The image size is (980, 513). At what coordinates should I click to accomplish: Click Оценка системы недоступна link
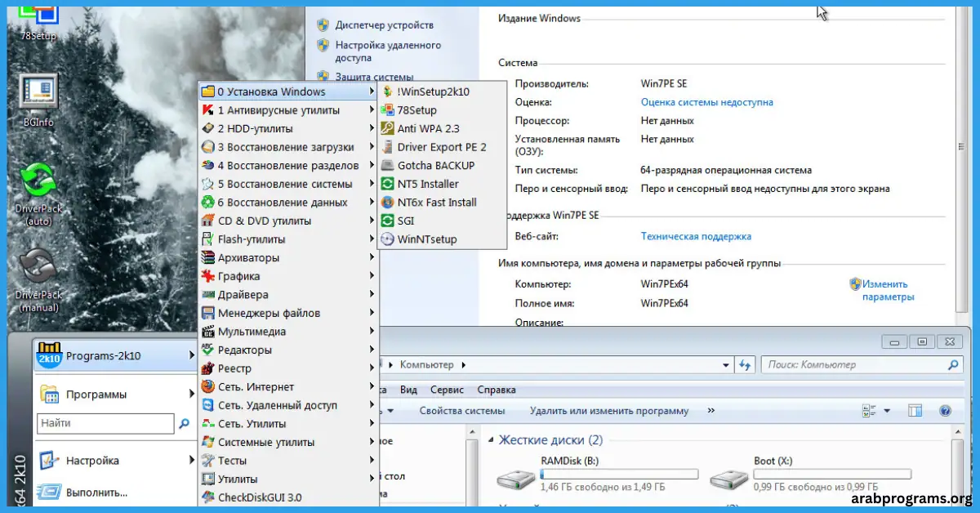[x=707, y=103]
